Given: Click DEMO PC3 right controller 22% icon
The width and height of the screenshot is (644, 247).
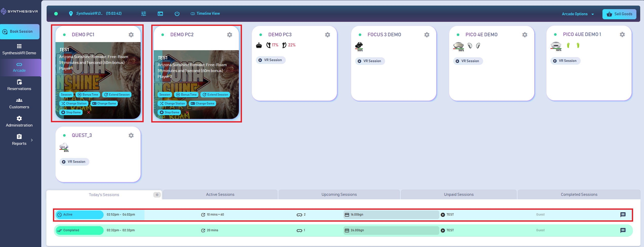Looking at the screenshot, I should [284, 45].
